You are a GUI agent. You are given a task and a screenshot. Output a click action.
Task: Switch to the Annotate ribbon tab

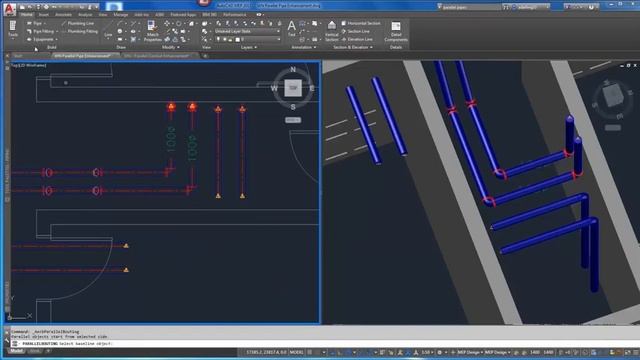pos(63,15)
